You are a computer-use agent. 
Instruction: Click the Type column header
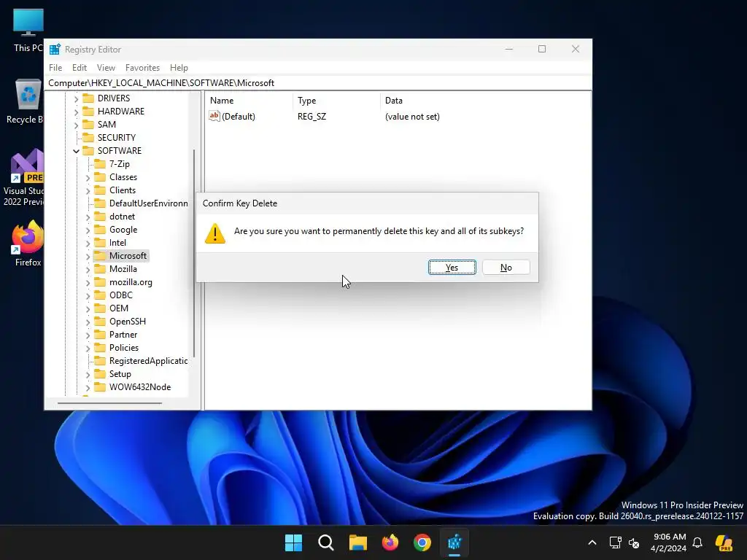pyautogui.click(x=336, y=101)
